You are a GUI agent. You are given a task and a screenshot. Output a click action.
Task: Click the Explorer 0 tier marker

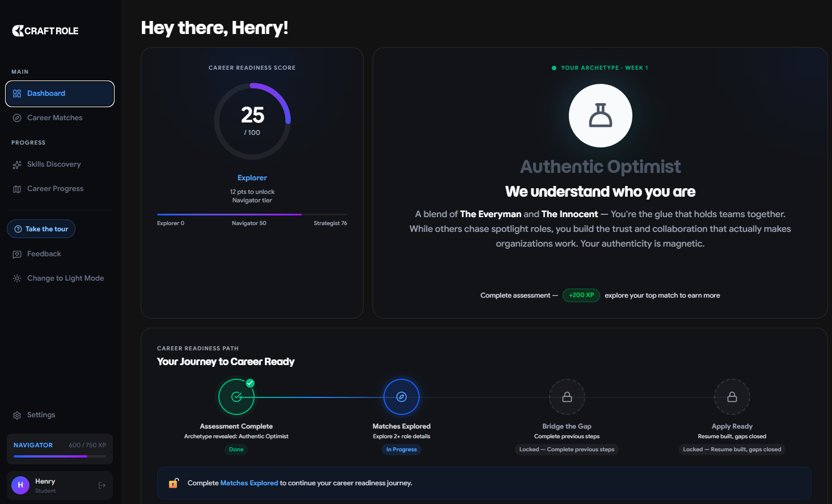[171, 223]
